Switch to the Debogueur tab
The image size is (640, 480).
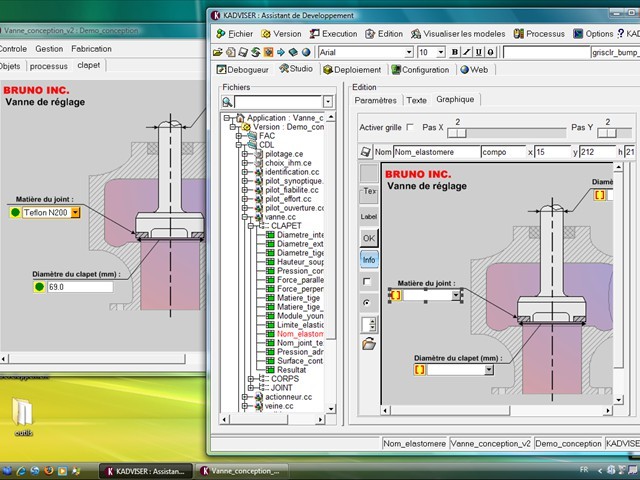(x=243, y=70)
